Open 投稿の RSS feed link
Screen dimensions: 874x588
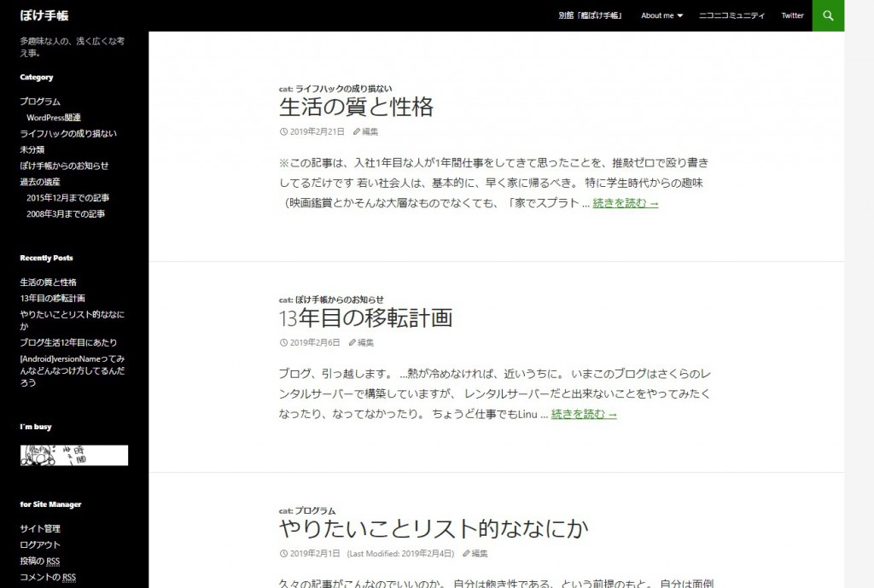tap(40, 562)
